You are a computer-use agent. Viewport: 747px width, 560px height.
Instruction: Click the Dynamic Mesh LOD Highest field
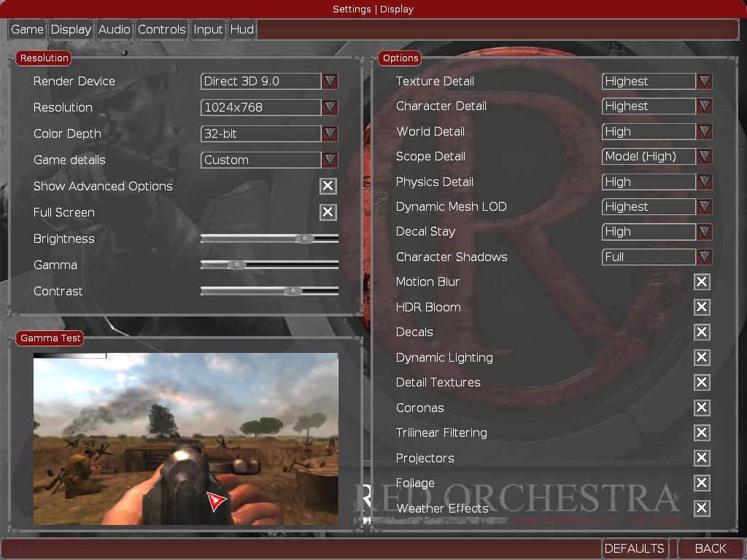click(x=649, y=206)
